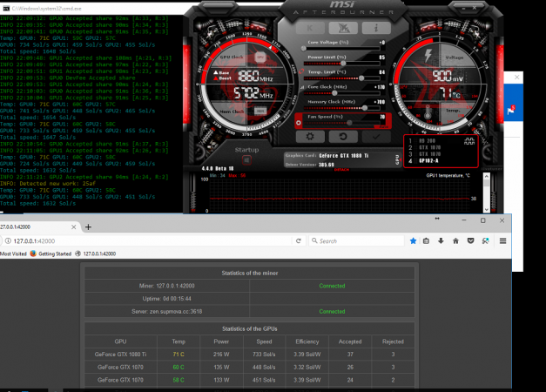Click the DETACH link below the driver version
The image size is (546, 392).
[341, 170]
